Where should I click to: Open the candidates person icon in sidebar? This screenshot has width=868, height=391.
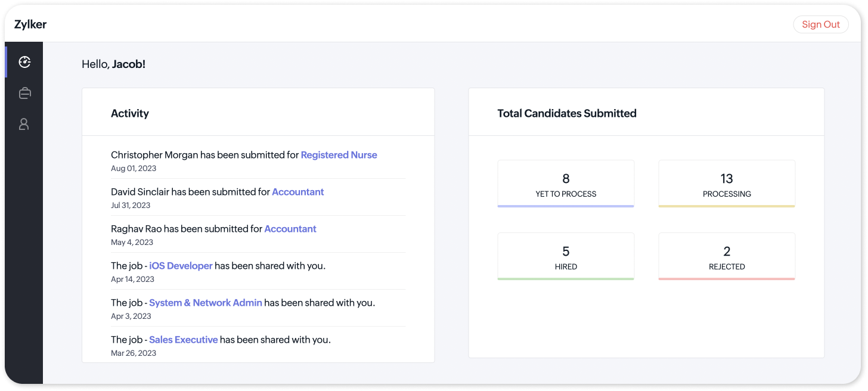pos(24,124)
